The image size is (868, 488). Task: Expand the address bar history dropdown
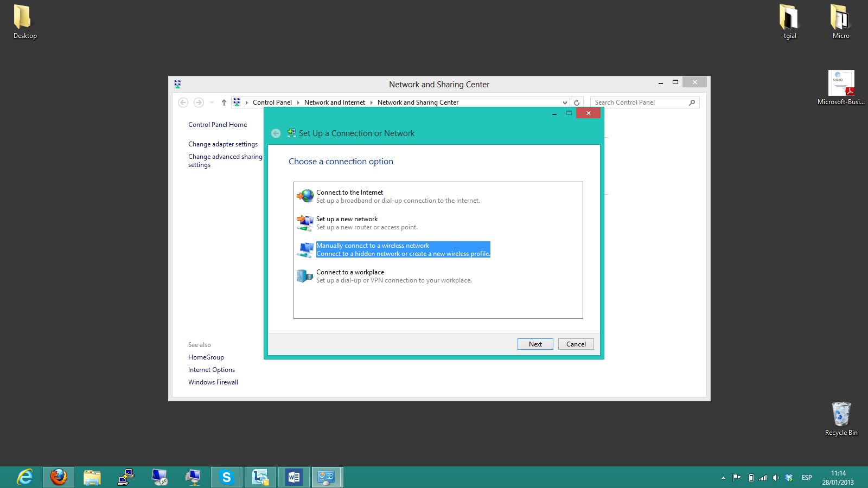coord(565,102)
